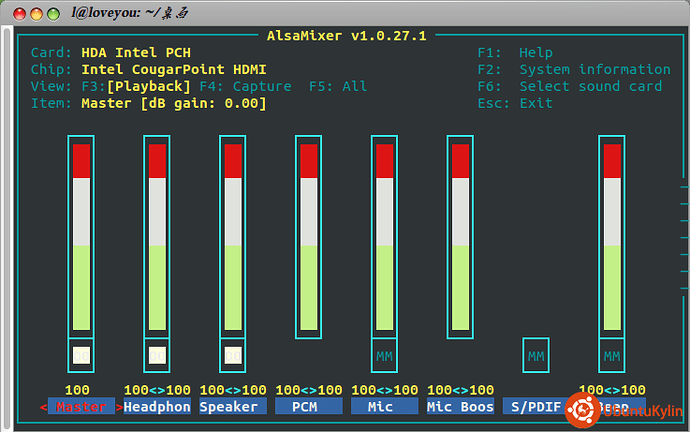
Task: Click AlsaMixer v1.0.27.1 title text
Action: (346, 36)
